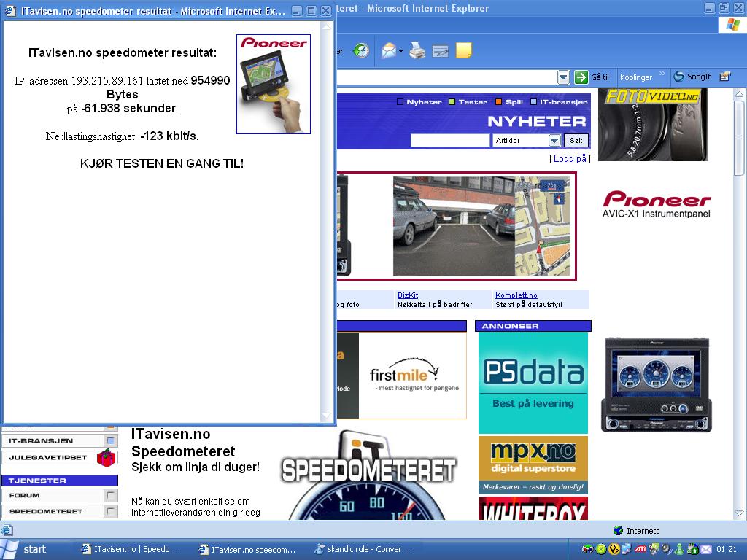Viewport: 747px width, 560px height.
Task: Click the SnagIt capture-window icon beside SnagIt
Action: pos(725,76)
